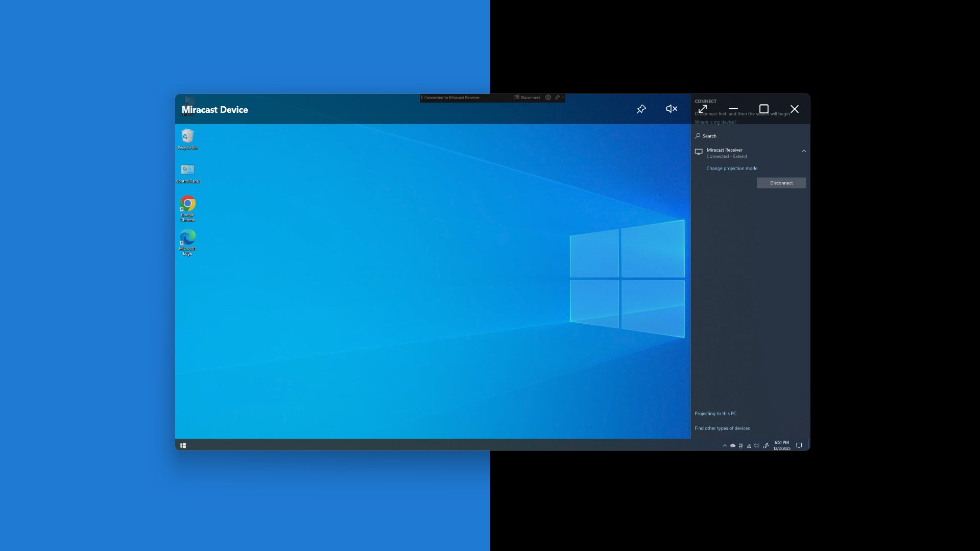Open the Wi-Fi network icon in the tray
Viewport: 980px width, 551px height.
click(749, 445)
